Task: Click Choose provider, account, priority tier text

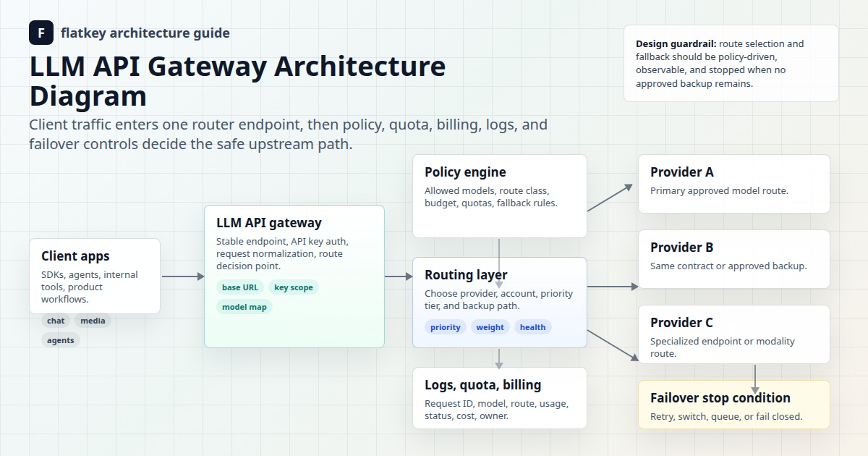Action: click(x=498, y=300)
